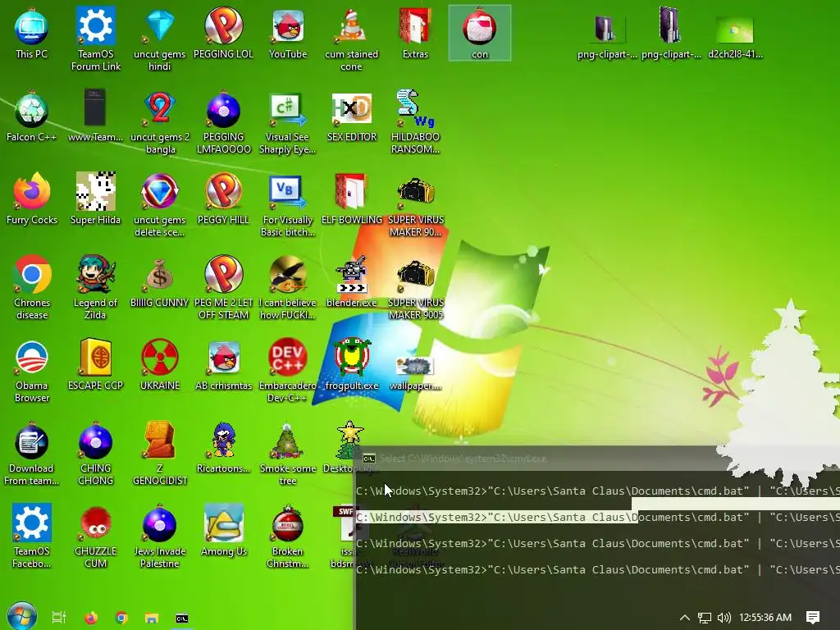This screenshot has width=840, height=630.
Task: Click the CHING CHONG orb icon
Action: pos(95,441)
